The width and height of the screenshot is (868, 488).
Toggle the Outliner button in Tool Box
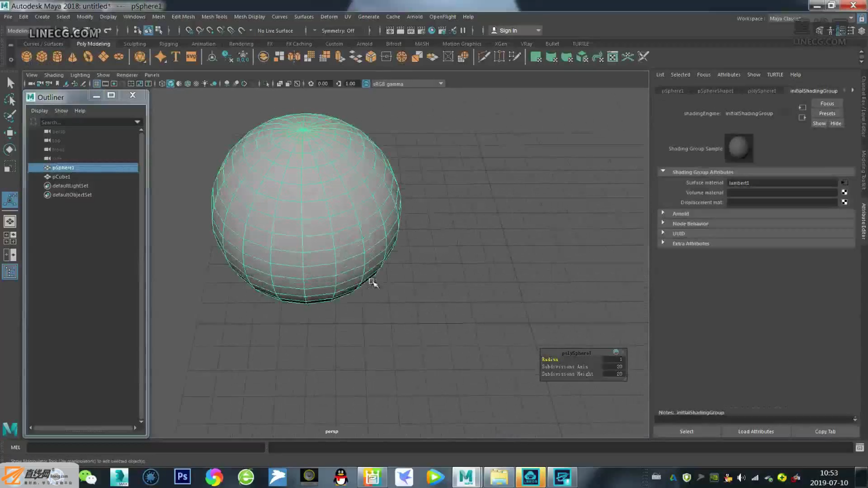pos(10,271)
